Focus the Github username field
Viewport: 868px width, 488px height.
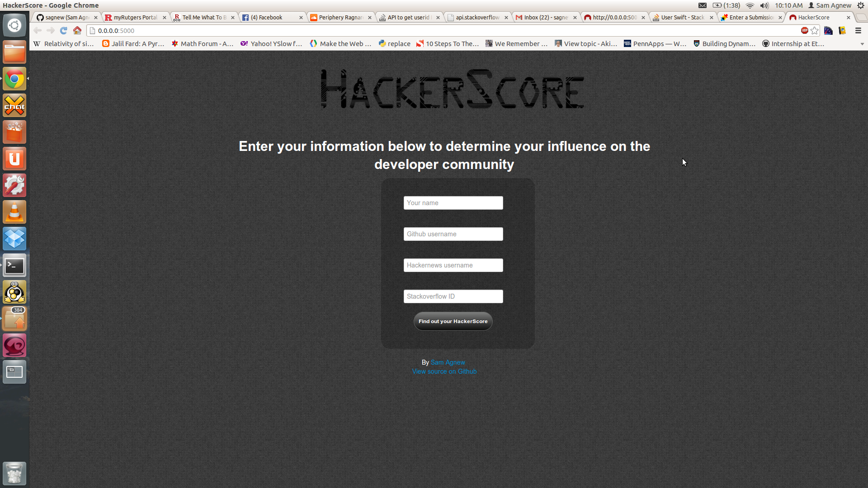point(453,234)
